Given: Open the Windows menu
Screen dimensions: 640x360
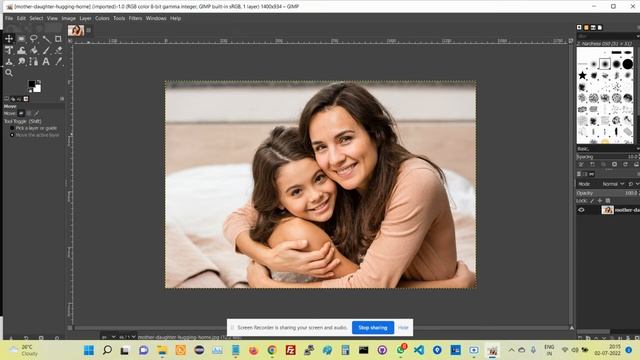Looking at the screenshot, I should point(156,18).
